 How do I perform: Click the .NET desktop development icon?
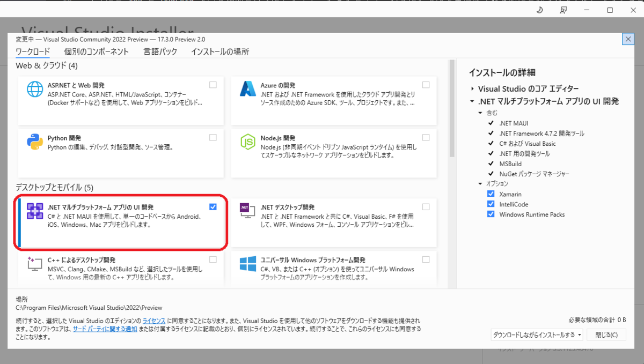coord(247,211)
